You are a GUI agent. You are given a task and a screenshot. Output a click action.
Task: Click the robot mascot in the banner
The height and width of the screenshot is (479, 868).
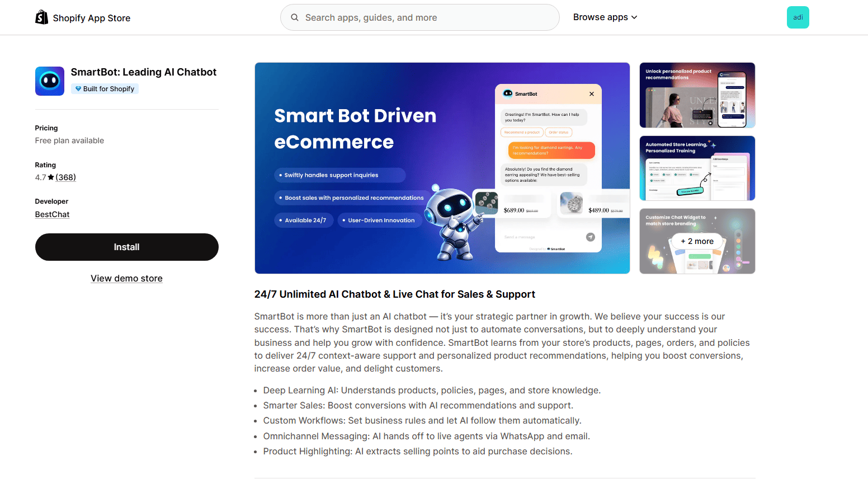(x=453, y=224)
